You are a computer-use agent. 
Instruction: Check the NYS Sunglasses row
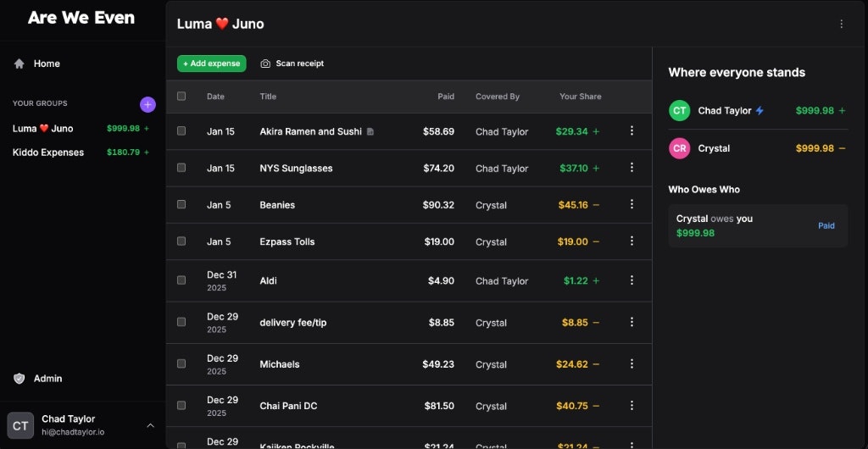click(x=181, y=168)
